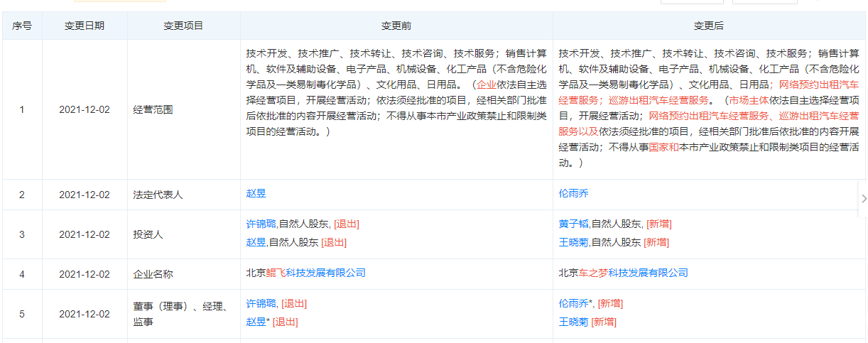The width and height of the screenshot is (868, 343).
Task: Click the 变更日期 column header
Action: click(85, 26)
